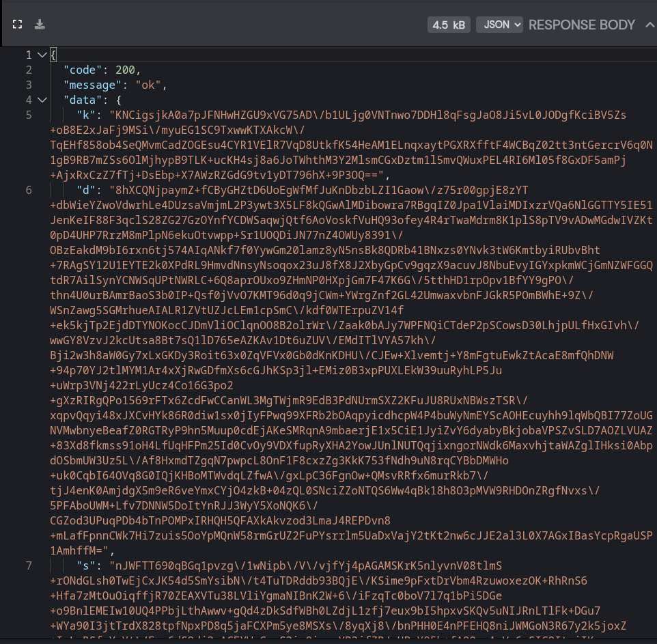This screenshot has width=657, height=644.
Task: Collapse the root object fold arrow
Action: (42, 55)
